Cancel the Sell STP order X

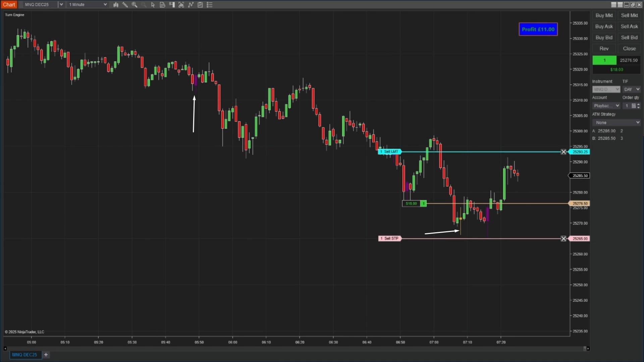[563, 239]
